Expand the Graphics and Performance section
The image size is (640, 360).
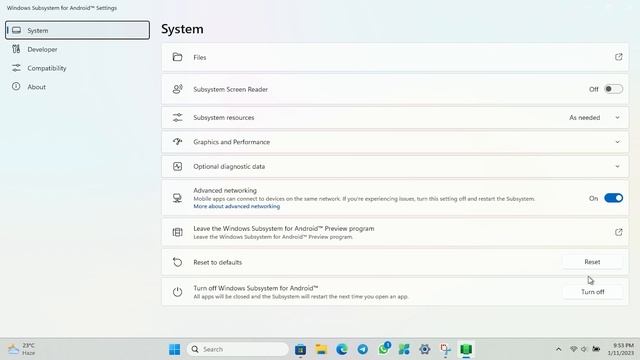617,142
